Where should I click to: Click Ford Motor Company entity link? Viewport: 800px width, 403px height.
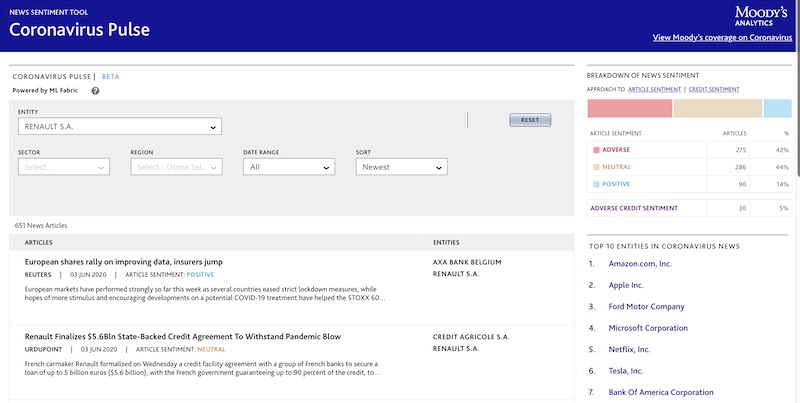tap(647, 306)
